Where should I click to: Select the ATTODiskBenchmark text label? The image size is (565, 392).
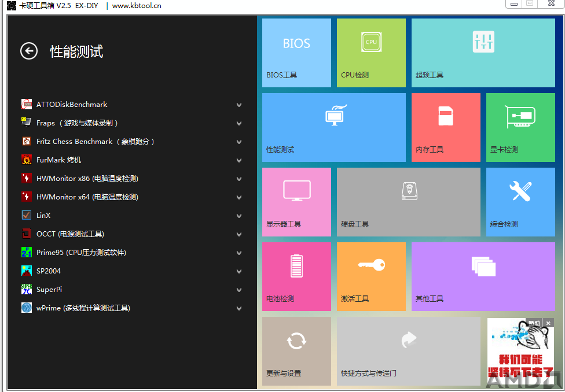(72, 105)
